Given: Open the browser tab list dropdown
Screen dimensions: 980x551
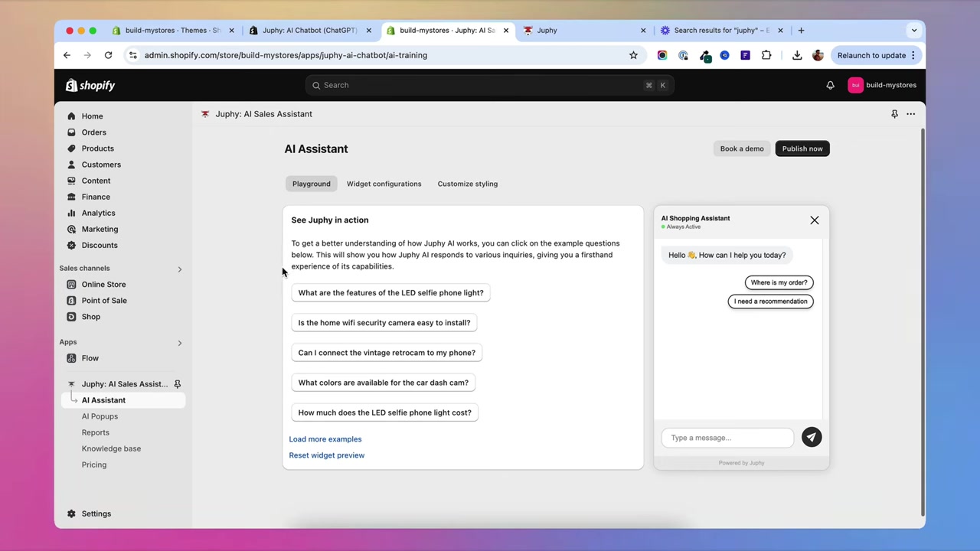Looking at the screenshot, I should coord(913,31).
